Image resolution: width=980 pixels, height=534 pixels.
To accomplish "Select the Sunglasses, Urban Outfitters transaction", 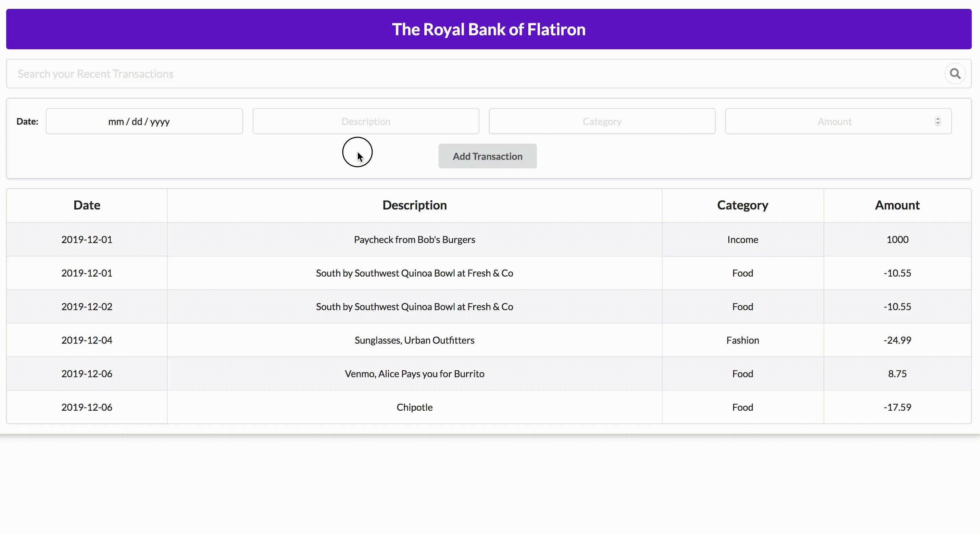I will (x=414, y=340).
